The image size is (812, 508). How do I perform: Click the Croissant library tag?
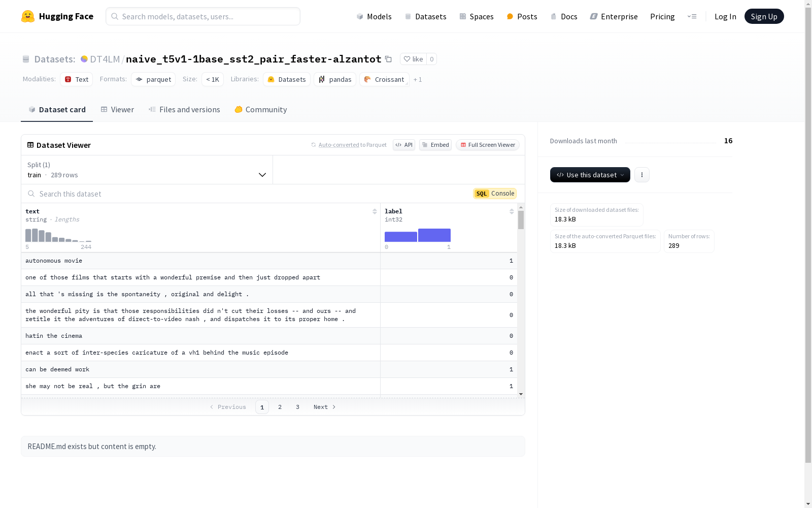point(384,79)
